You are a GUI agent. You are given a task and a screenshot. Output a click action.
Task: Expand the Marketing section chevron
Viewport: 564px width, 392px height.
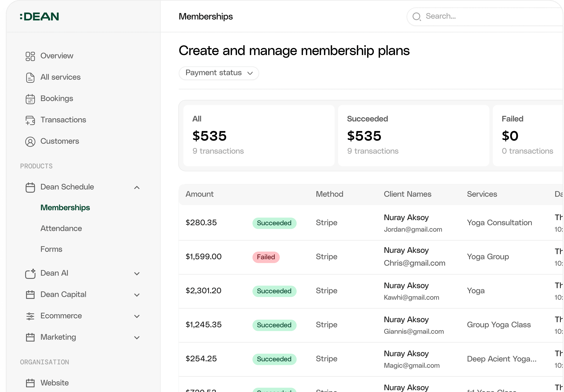click(x=137, y=337)
